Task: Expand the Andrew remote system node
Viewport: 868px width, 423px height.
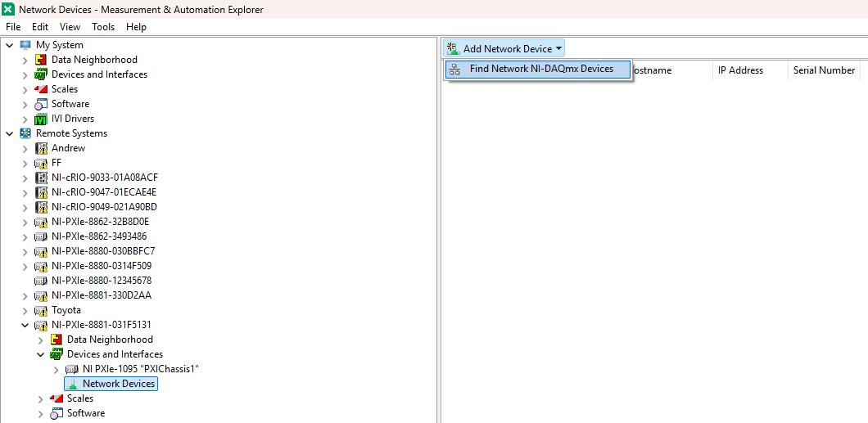Action: pos(25,148)
